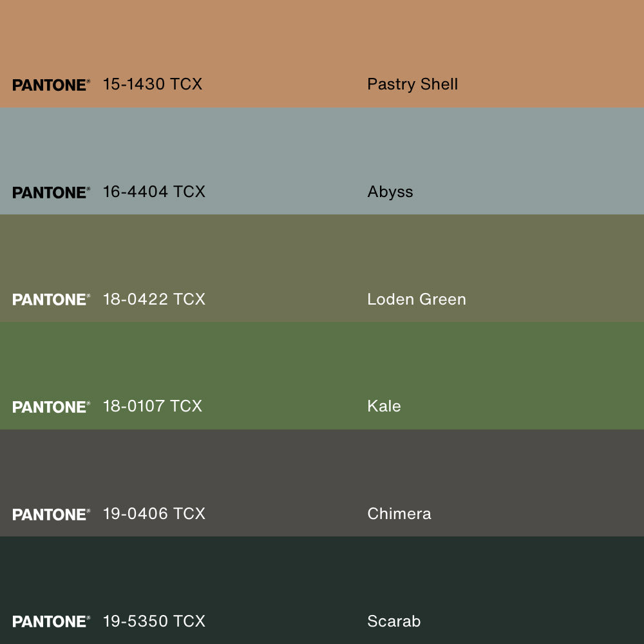Image resolution: width=644 pixels, height=644 pixels.
Task: Select the 19-5350 TCX code text
Action: click(x=154, y=621)
